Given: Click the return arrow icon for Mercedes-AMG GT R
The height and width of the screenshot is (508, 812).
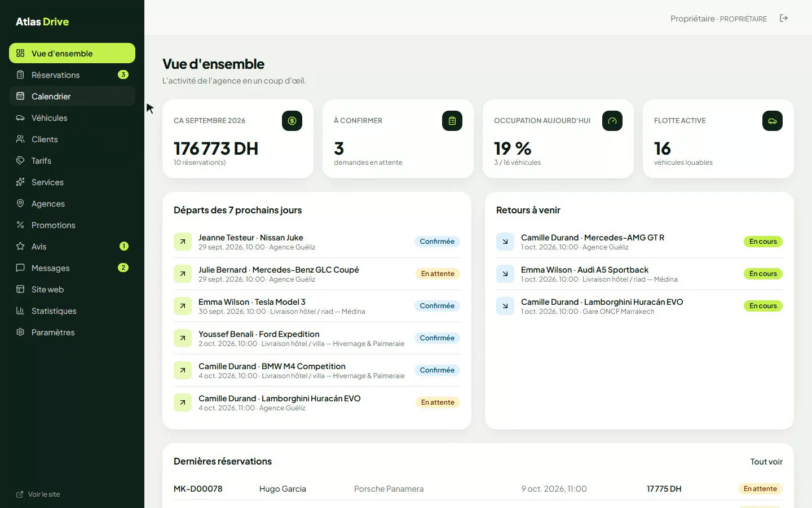Looking at the screenshot, I should (x=505, y=242).
